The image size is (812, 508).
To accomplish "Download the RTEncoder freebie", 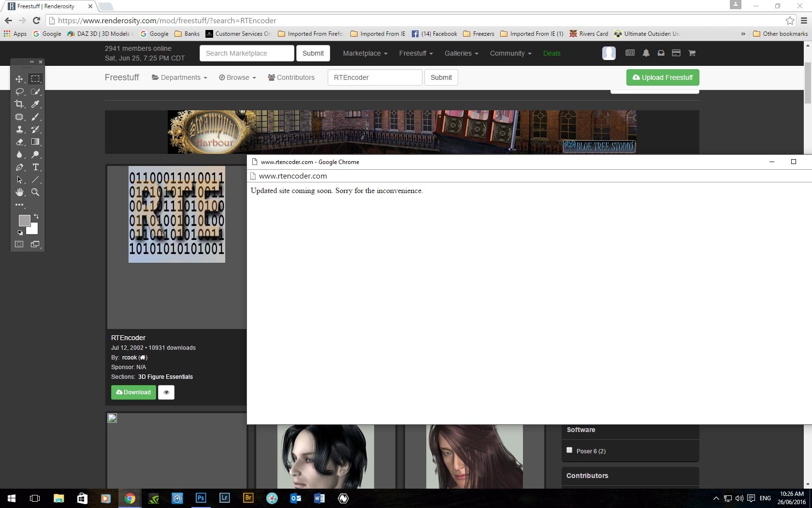I will tap(133, 392).
